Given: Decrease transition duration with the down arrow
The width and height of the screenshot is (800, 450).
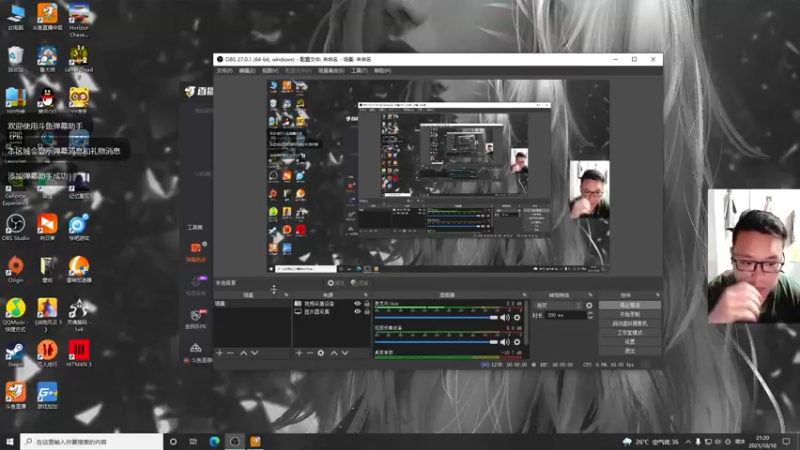Looking at the screenshot, I should pyautogui.click(x=590, y=317).
